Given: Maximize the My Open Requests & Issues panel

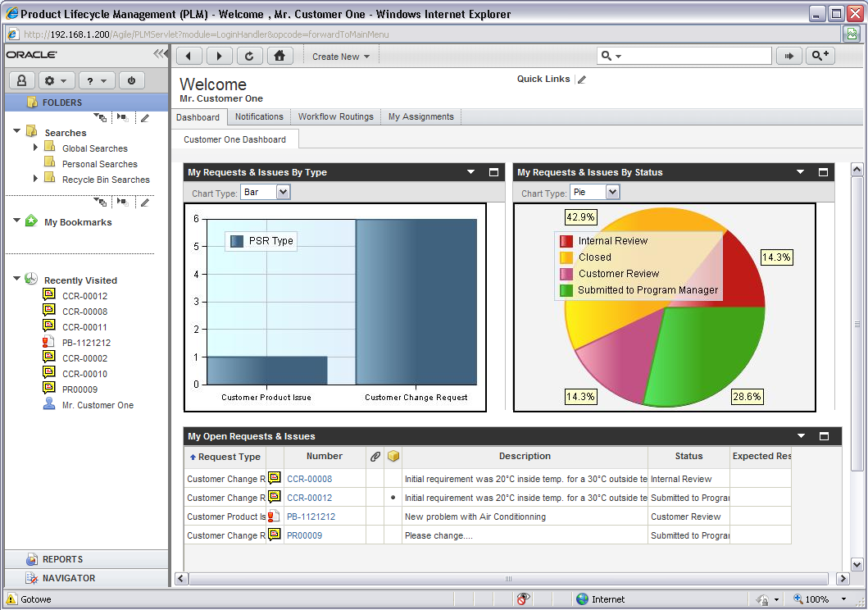Looking at the screenshot, I should point(824,436).
